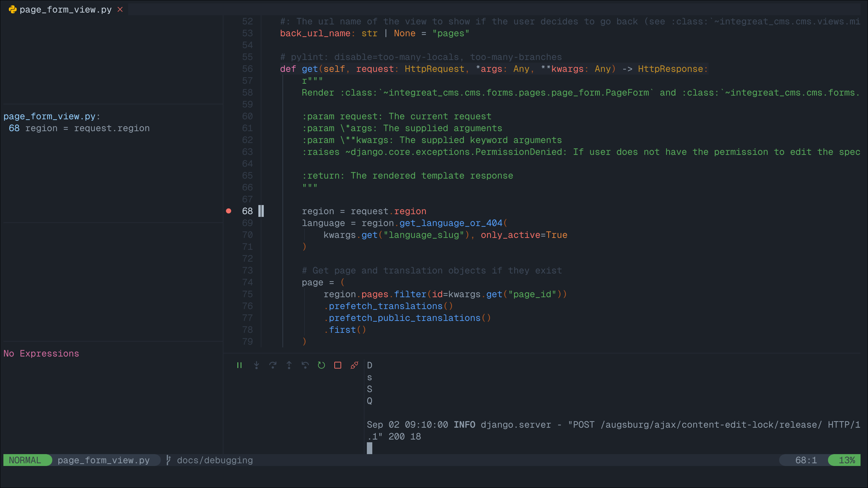Click the 'Q' entry in the debug console

(370, 401)
